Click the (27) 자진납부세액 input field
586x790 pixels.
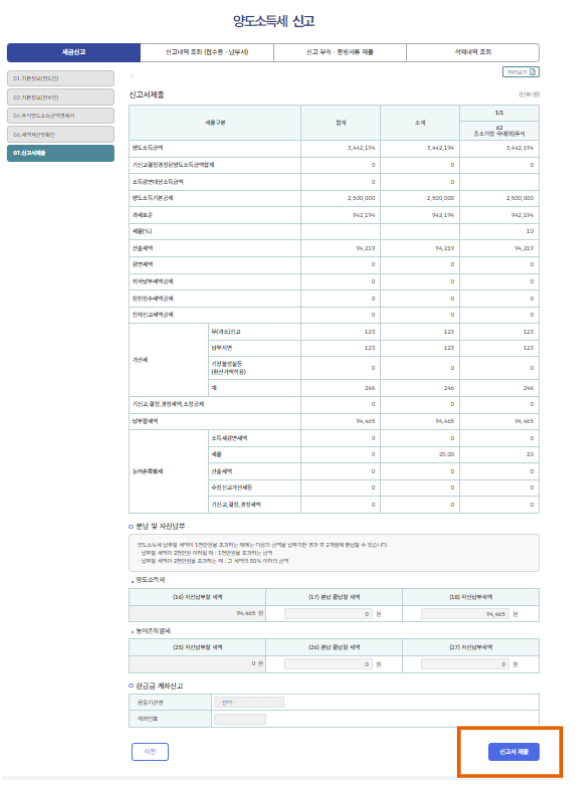[x=465, y=664]
